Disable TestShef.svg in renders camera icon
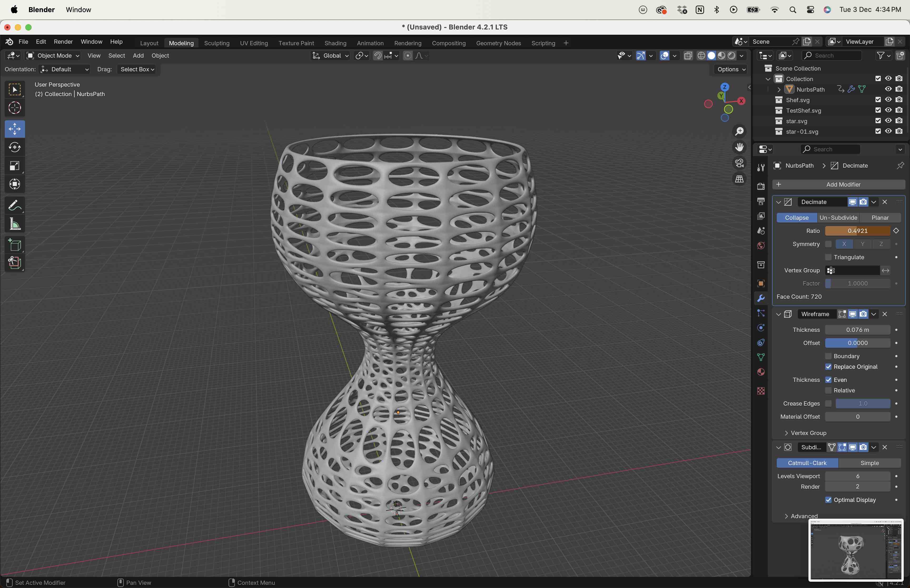Screen dimensions: 910x588 (x=899, y=110)
